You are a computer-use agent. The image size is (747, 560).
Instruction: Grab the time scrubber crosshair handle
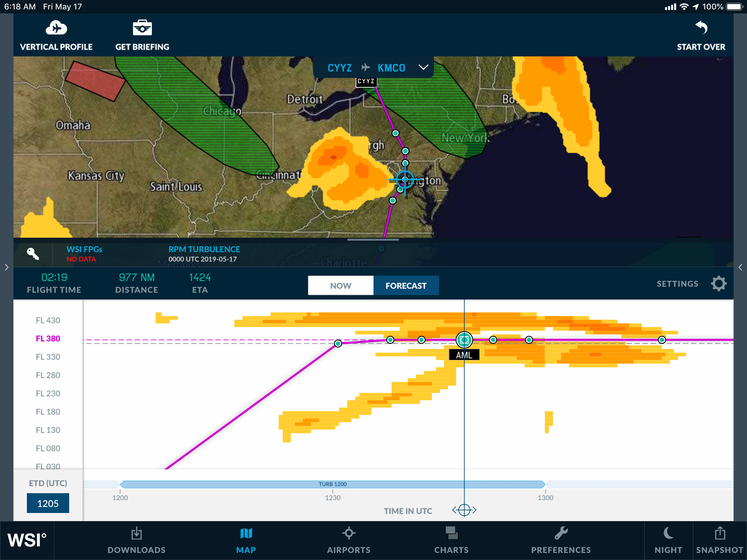coord(464,510)
